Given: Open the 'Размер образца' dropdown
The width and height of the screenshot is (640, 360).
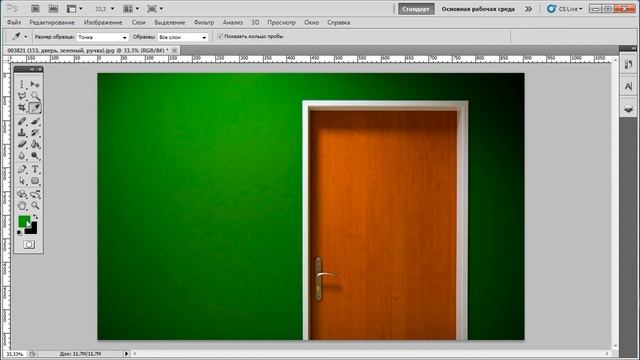Looking at the screenshot, I should click(x=102, y=37).
